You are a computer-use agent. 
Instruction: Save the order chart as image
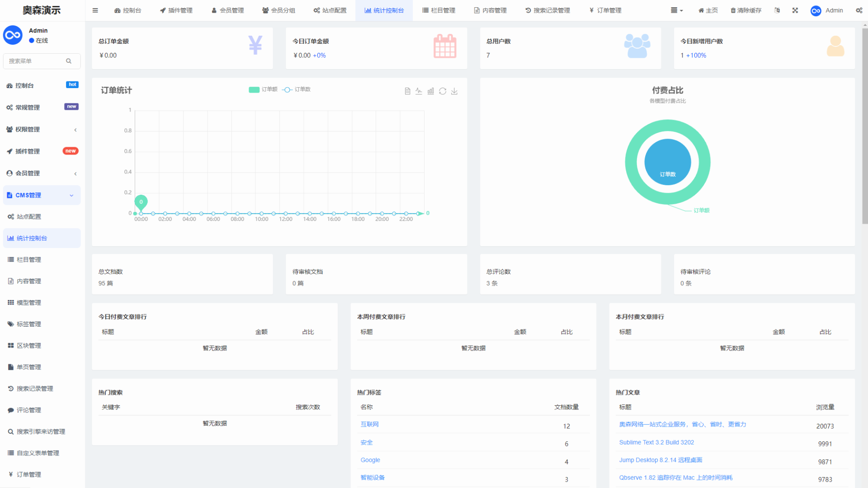(x=454, y=91)
